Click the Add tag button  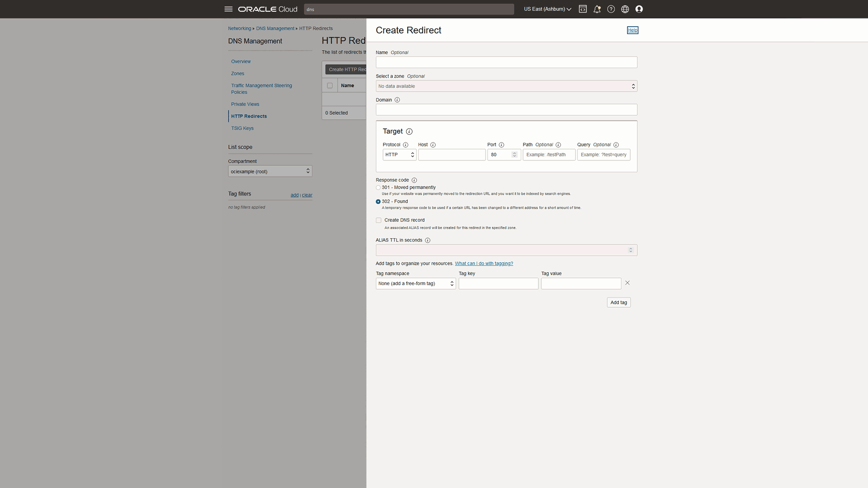coord(618,302)
